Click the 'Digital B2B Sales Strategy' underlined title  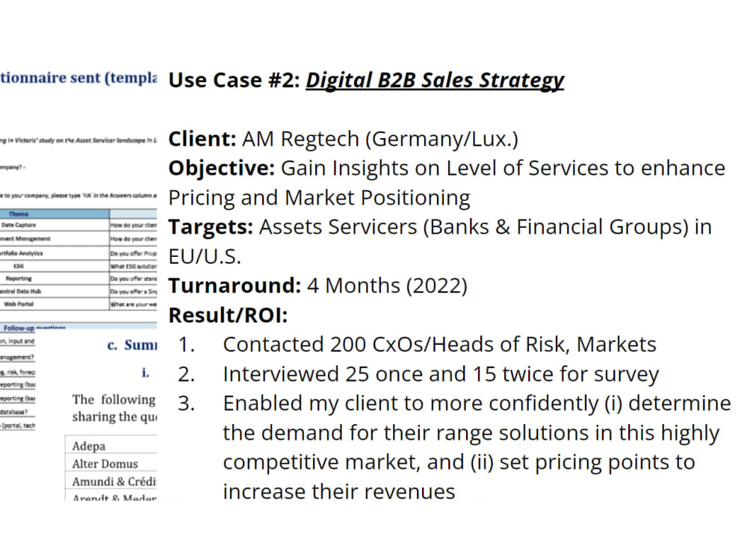(x=435, y=80)
